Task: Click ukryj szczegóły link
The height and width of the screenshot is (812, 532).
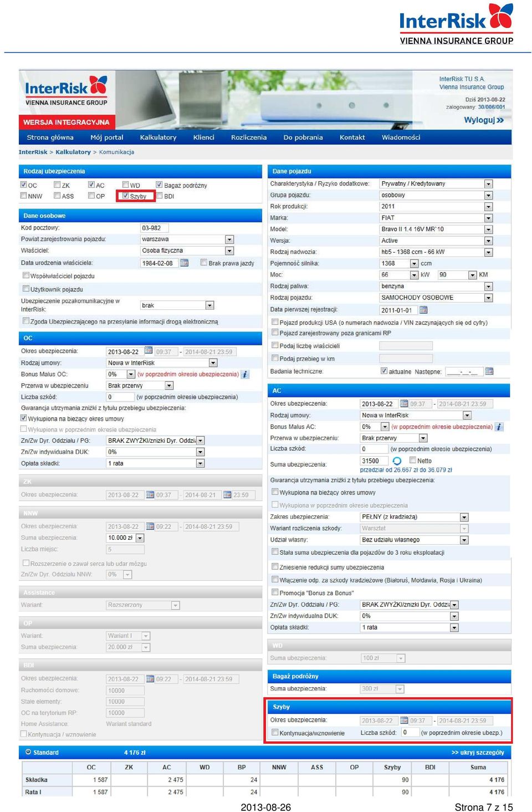Action: point(478,753)
